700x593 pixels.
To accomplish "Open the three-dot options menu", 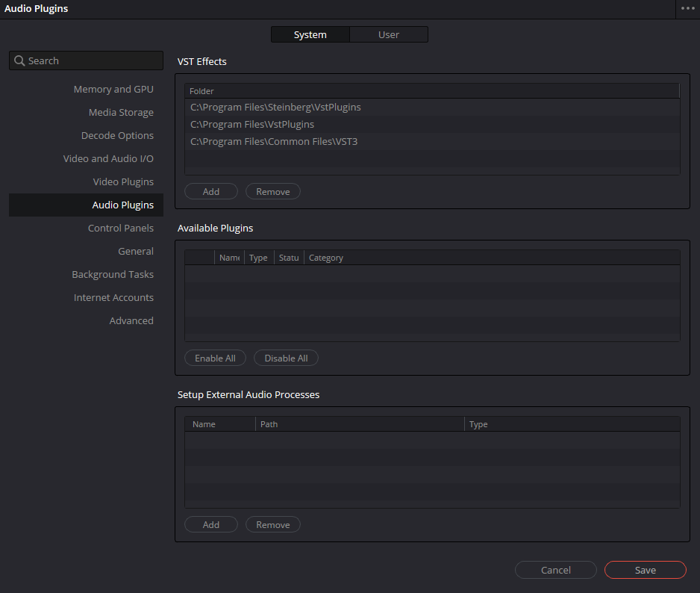I will coord(687,8).
